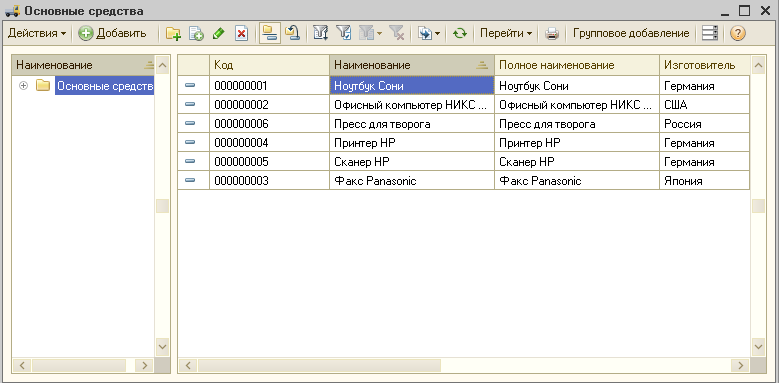Toggle hierarchical list view icon
The image size is (779, 383).
pos(270,33)
